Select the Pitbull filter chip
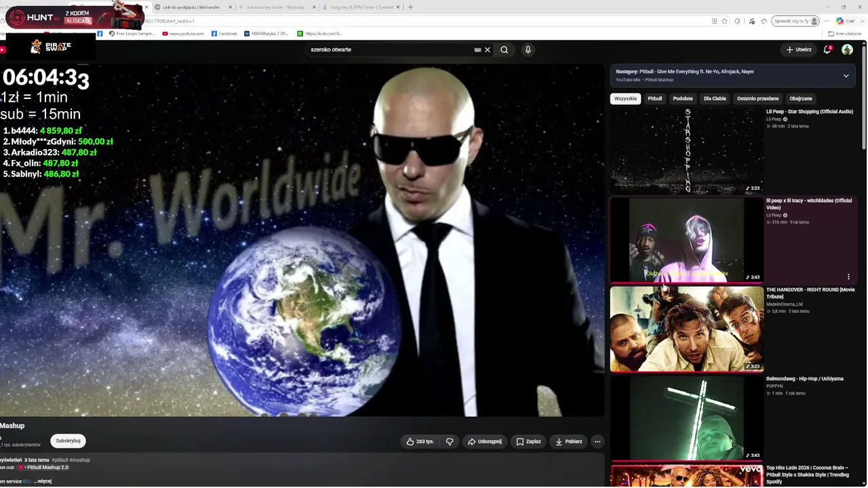This screenshot has height=488, width=868. click(654, 98)
